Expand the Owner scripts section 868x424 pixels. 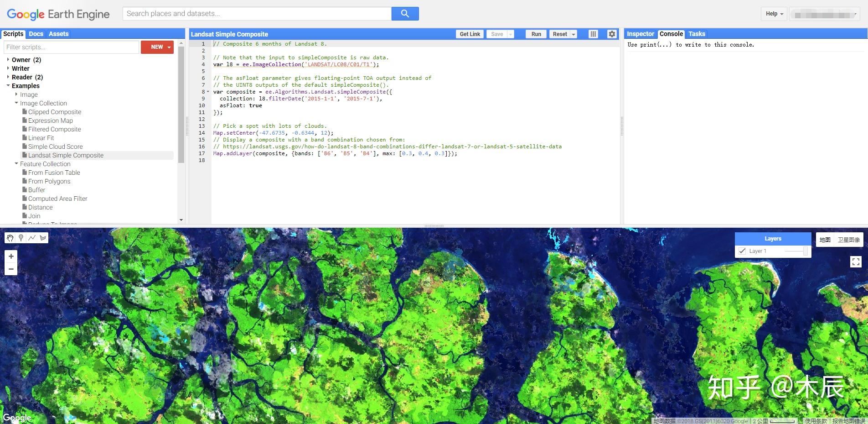8,59
